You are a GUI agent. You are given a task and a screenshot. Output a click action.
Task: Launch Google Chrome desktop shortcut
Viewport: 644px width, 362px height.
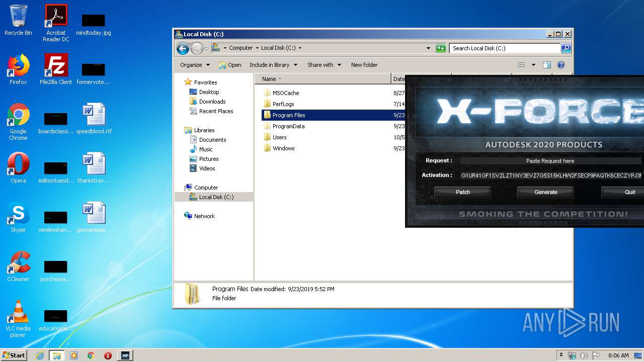[x=18, y=122]
